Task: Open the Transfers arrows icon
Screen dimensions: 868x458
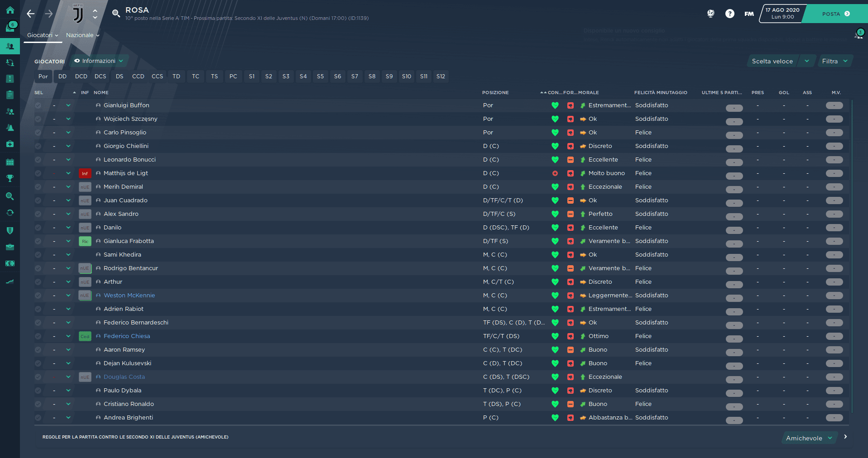Action: 10,213
